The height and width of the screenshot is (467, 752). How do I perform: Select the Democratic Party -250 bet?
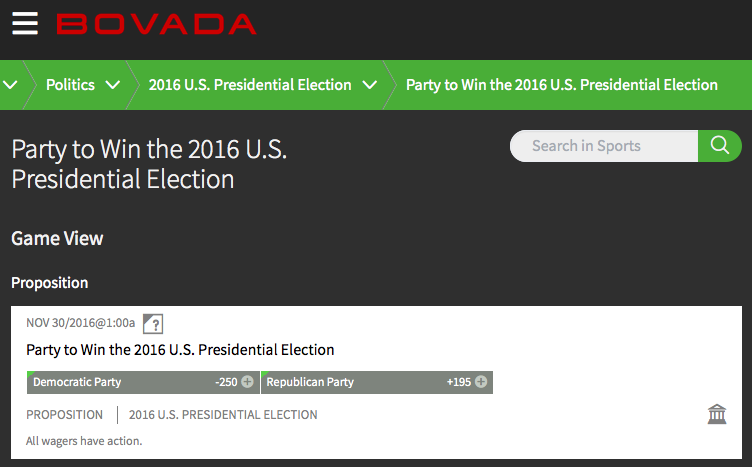(x=143, y=382)
